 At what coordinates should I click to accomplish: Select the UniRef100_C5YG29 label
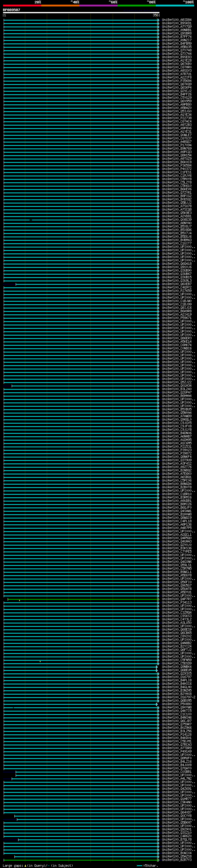coord(176,98)
